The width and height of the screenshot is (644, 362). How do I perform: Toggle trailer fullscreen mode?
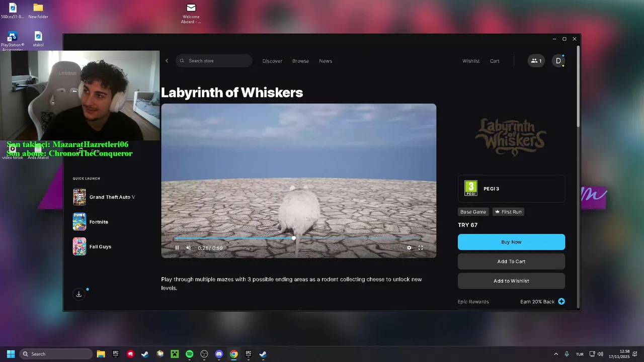coord(421,248)
